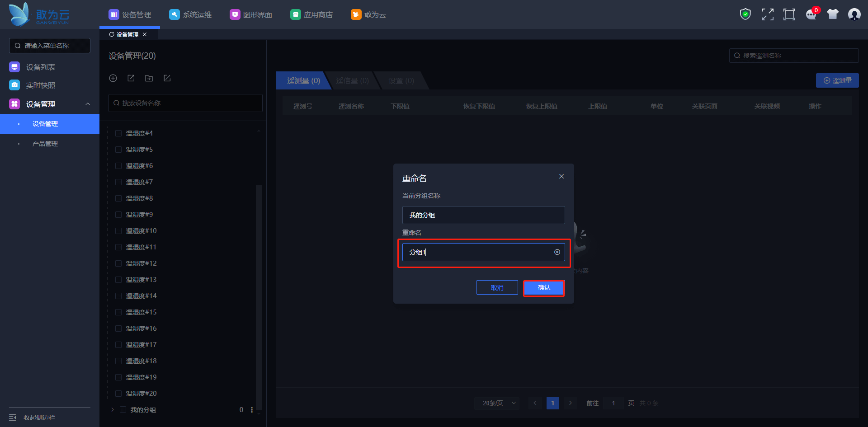Click the security shield icon in header
This screenshot has width=868, height=427.
(745, 14)
